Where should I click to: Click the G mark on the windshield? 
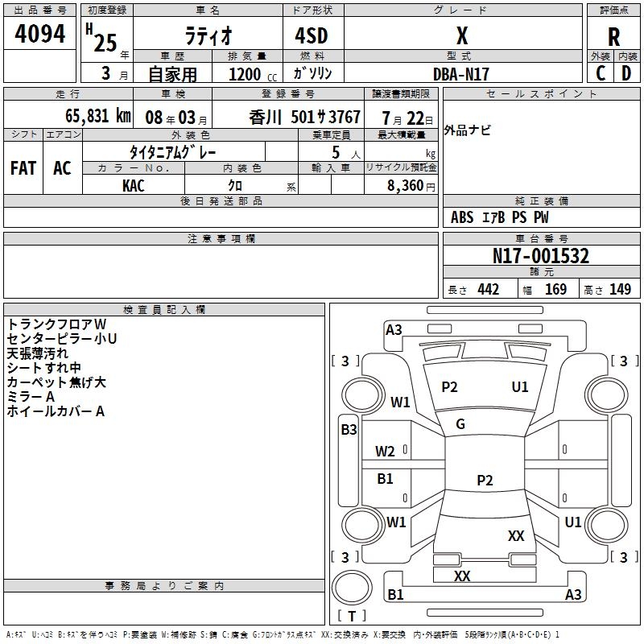(x=460, y=424)
